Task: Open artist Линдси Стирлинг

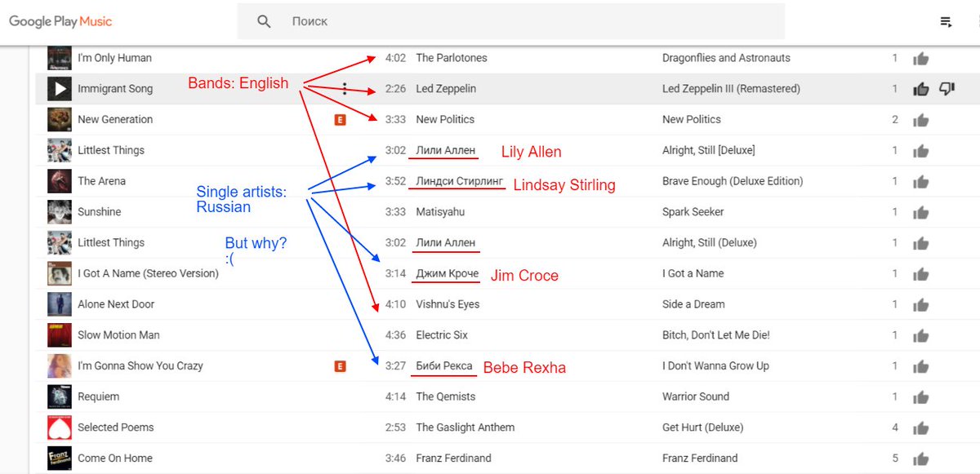Action: point(460,181)
